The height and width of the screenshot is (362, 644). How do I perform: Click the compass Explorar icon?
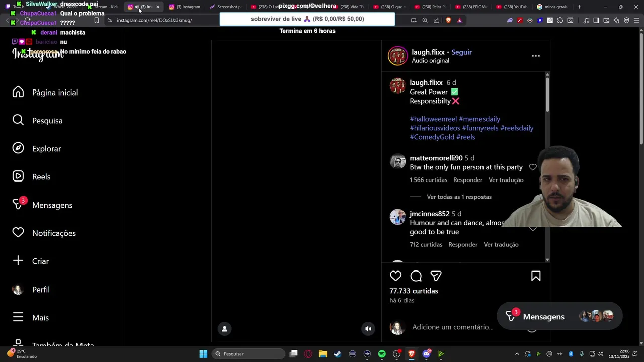pos(18,148)
